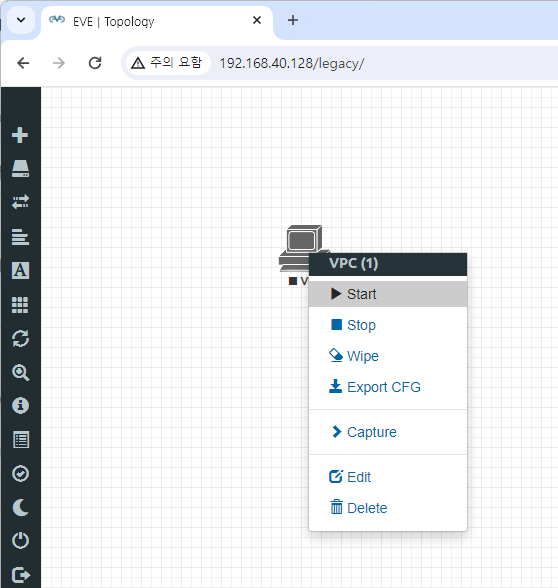This screenshot has height=588, width=558.
Task: Click the Logout icon in sidebar
Action: [x=21, y=574]
